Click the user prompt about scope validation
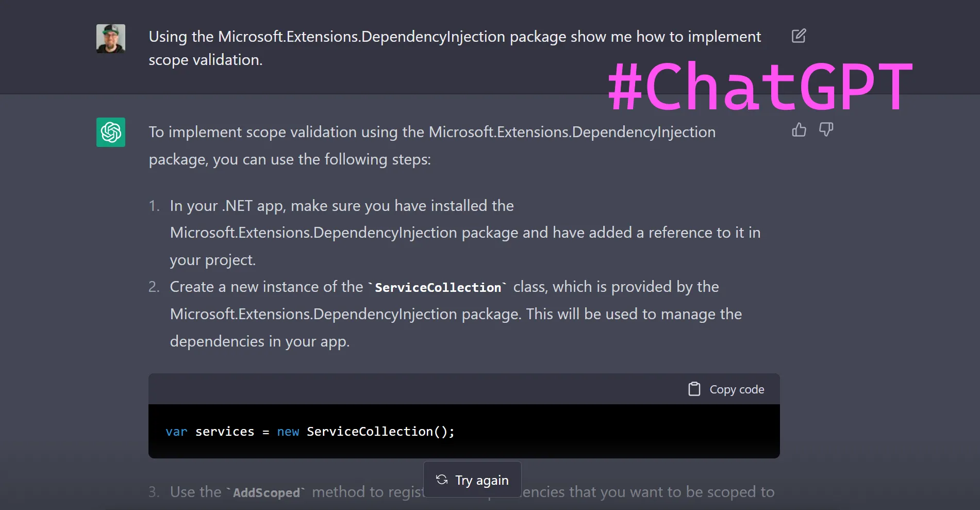This screenshot has height=510, width=980. [x=454, y=48]
